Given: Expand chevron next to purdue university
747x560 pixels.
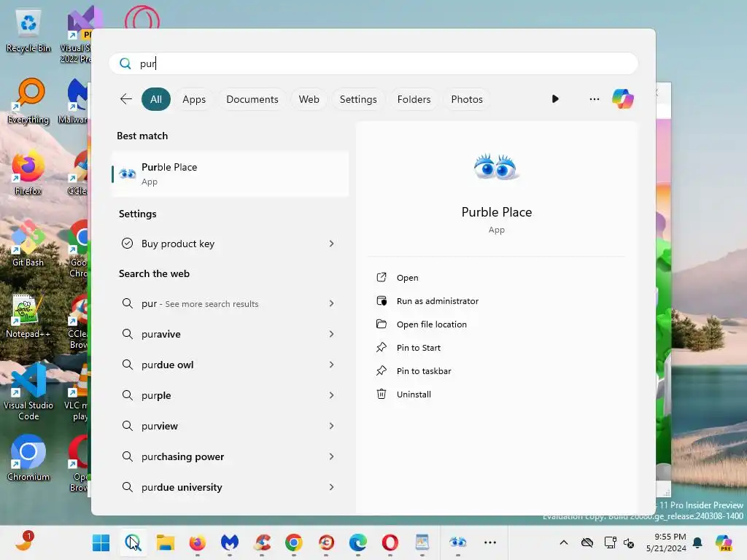Looking at the screenshot, I should coord(332,487).
